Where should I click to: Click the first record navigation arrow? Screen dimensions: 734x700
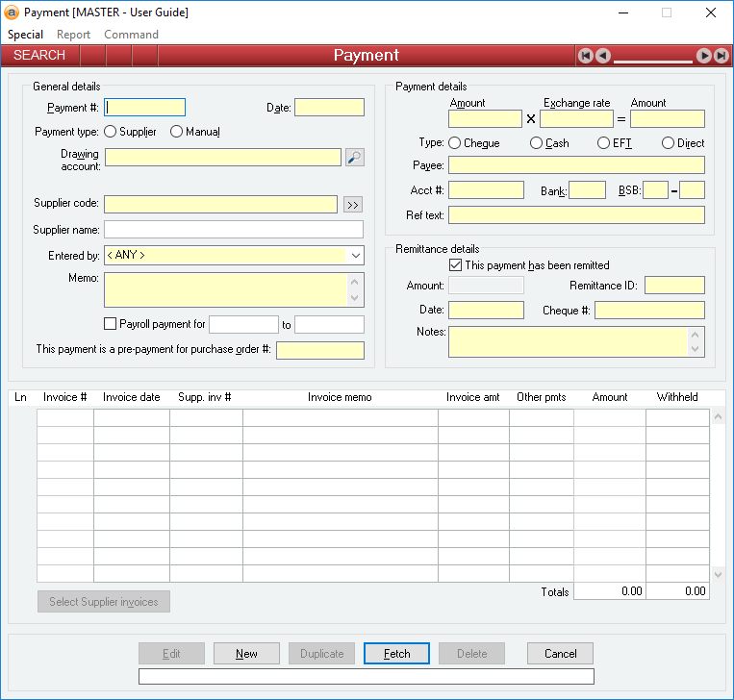click(585, 56)
